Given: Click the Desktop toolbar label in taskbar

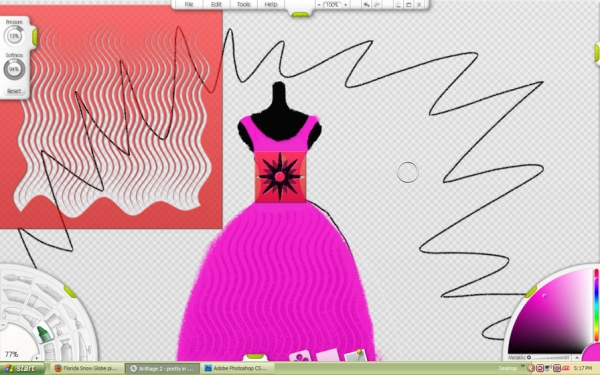Looking at the screenshot, I should (x=507, y=368).
